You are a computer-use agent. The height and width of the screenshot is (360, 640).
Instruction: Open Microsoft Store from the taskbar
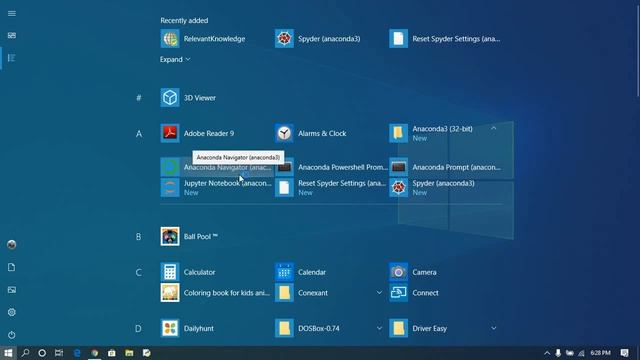click(x=112, y=353)
